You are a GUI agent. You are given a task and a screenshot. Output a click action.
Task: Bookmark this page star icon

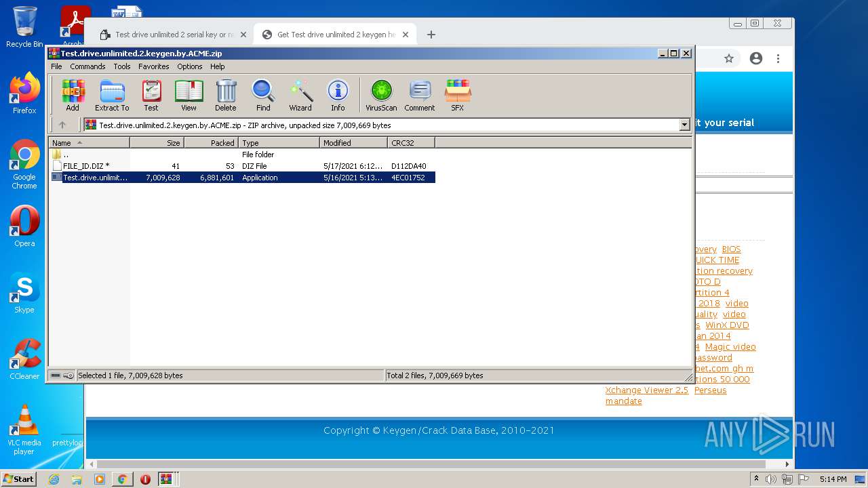coord(729,59)
